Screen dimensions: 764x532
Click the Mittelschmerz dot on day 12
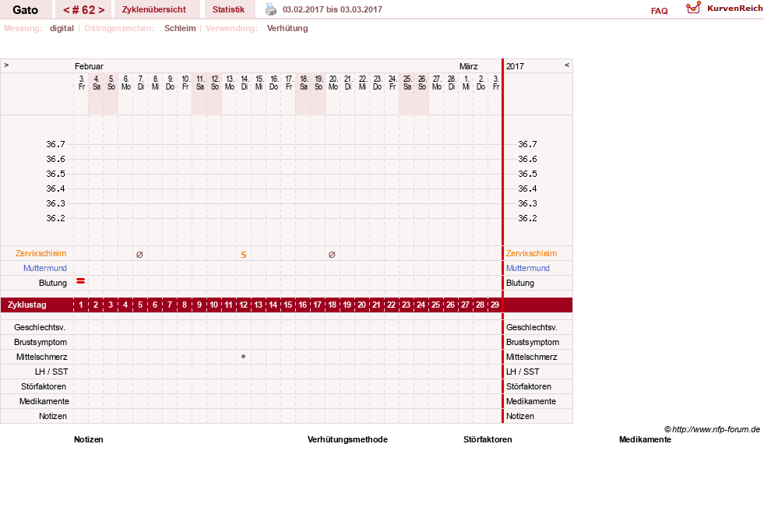click(243, 357)
